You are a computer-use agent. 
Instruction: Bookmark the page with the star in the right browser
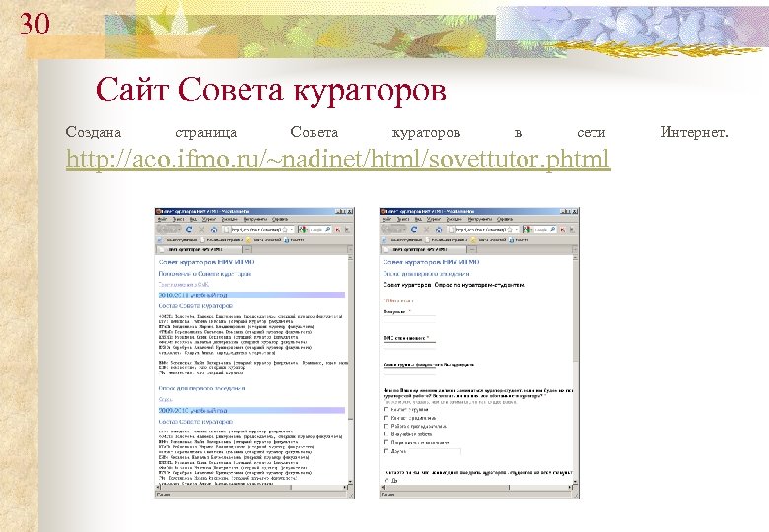point(510,230)
